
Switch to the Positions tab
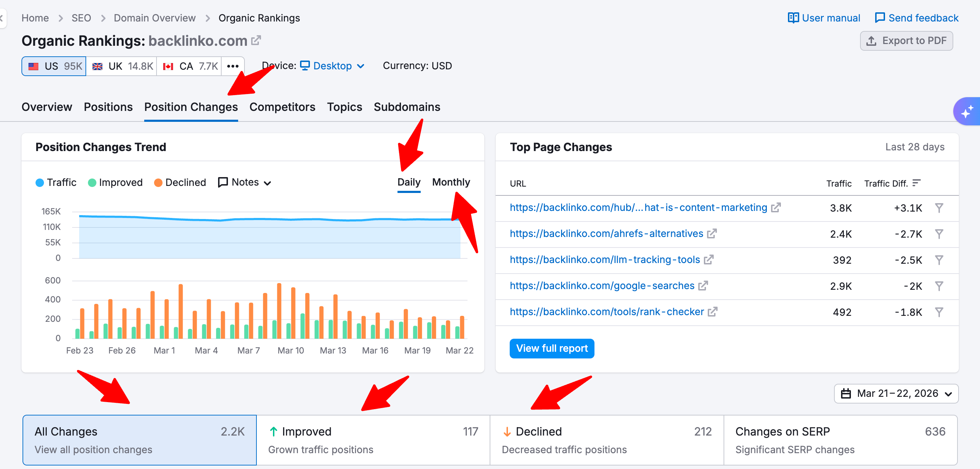(x=108, y=107)
